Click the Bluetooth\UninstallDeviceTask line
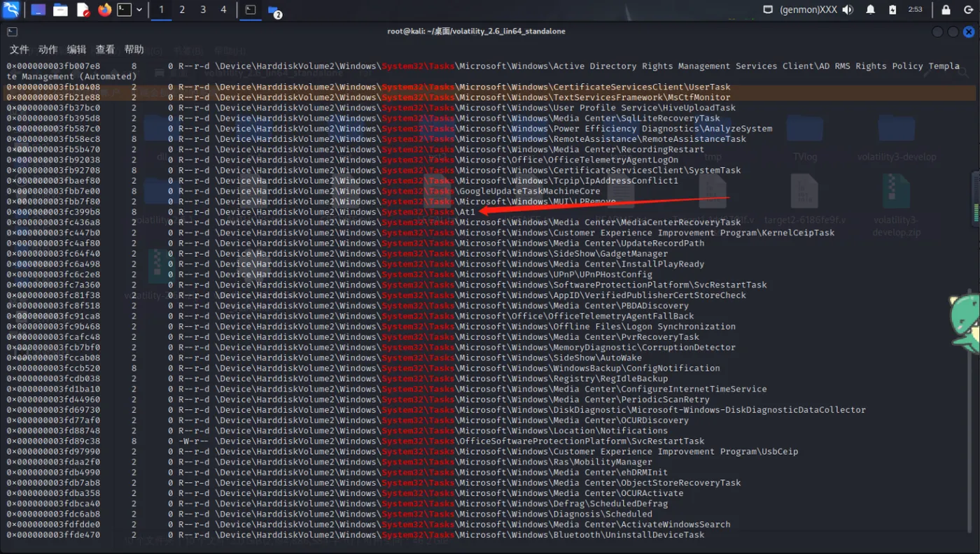Screen dimensions: 980x554 (x=356, y=534)
